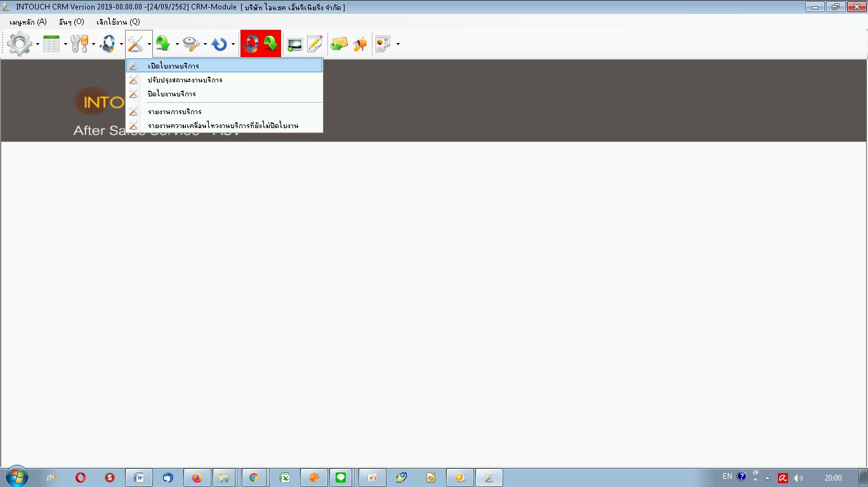868x487 pixels.
Task: Open Firefox from the Windows taskbar
Action: (x=197, y=477)
